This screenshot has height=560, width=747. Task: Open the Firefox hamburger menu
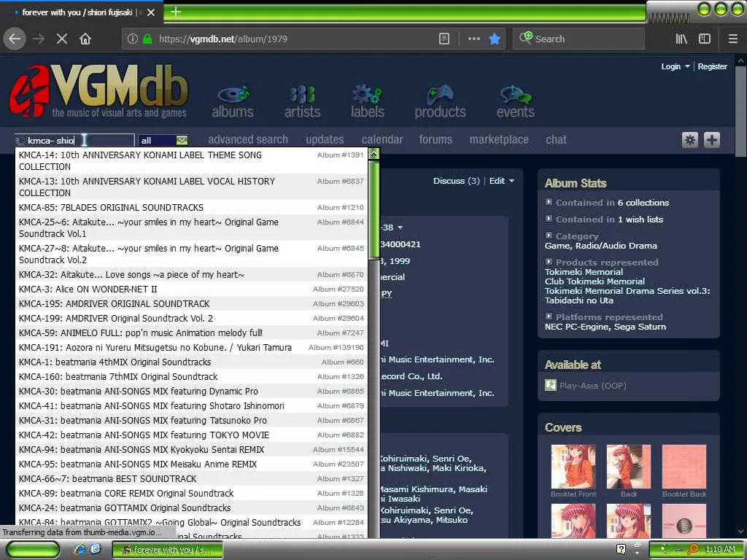click(733, 39)
